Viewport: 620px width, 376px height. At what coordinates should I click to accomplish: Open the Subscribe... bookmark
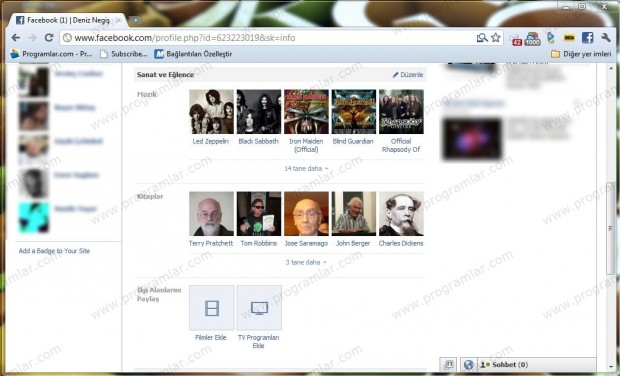pos(124,54)
